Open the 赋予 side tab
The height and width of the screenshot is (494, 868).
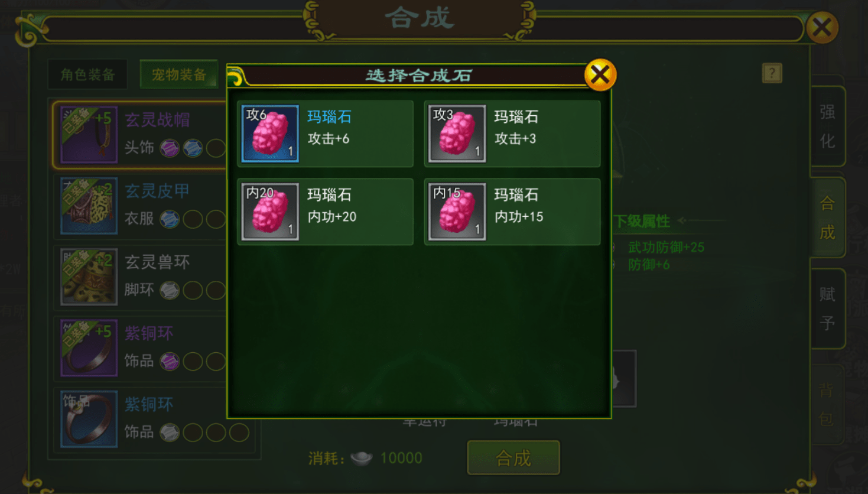point(827,308)
